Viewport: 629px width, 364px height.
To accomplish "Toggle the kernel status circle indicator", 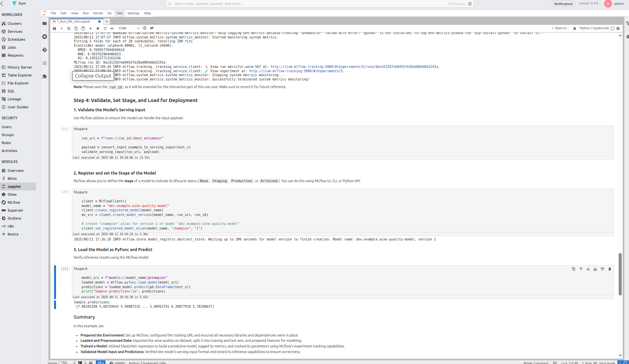I will (612, 28).
